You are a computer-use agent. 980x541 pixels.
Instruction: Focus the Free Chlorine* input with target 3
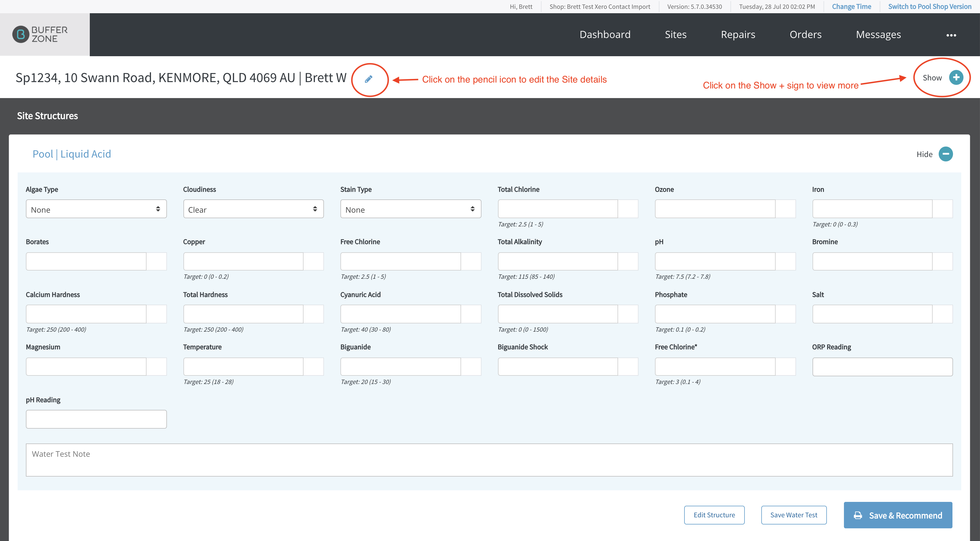[x=715, y=366]
